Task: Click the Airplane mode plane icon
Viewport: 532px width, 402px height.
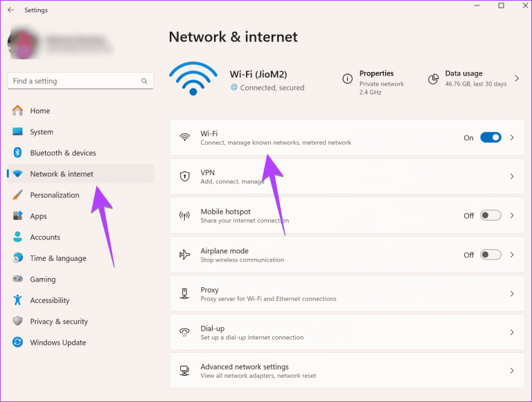Action: [184, 255]
